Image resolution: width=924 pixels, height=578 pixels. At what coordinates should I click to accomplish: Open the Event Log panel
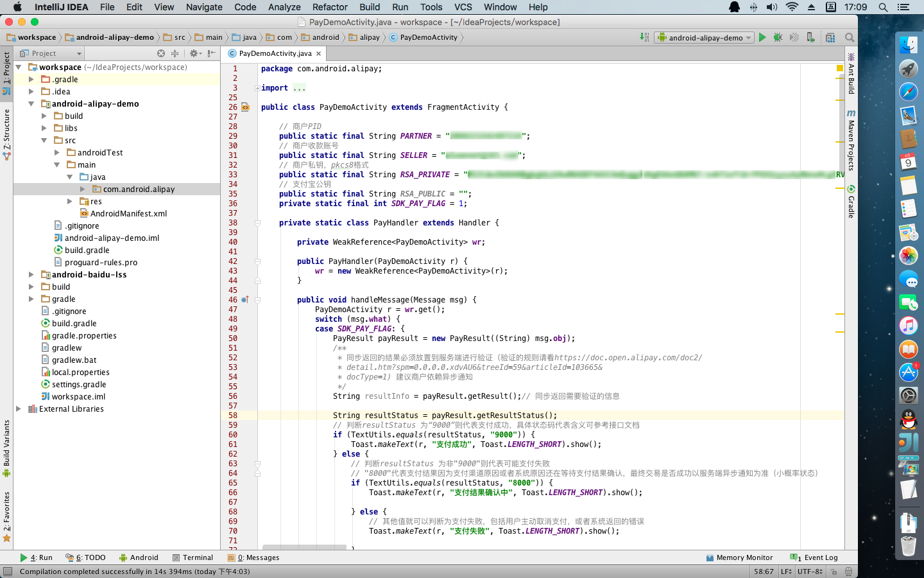tap(814, 557)
